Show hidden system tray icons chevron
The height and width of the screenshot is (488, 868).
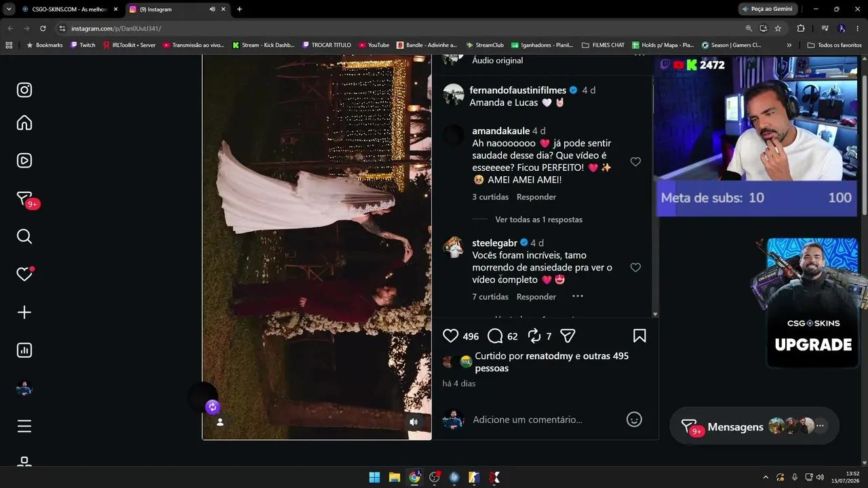tap(766, 477)
